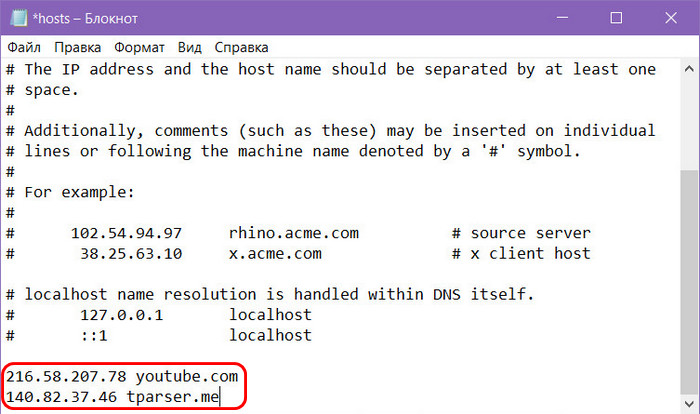Screen dimensions: 700x414
Task: Click the ::1 IPv6 address
Action: click(94, 335)
